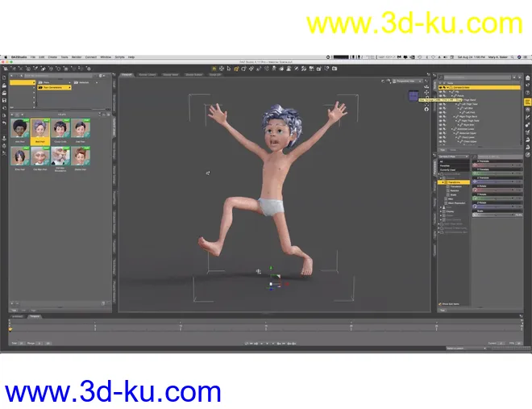Click the view cube in viewport corner

pyautogui.click(x=414, y=96)
